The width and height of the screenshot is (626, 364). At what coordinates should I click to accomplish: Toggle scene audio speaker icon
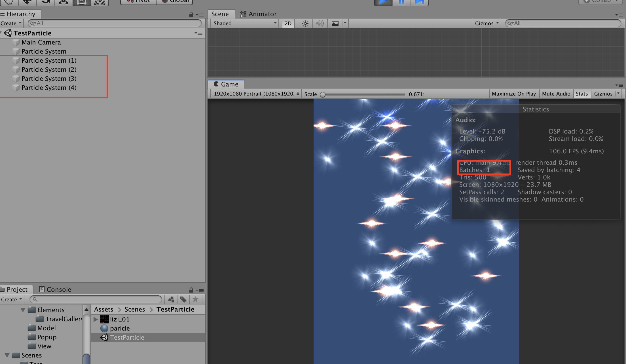coord(320,23)
